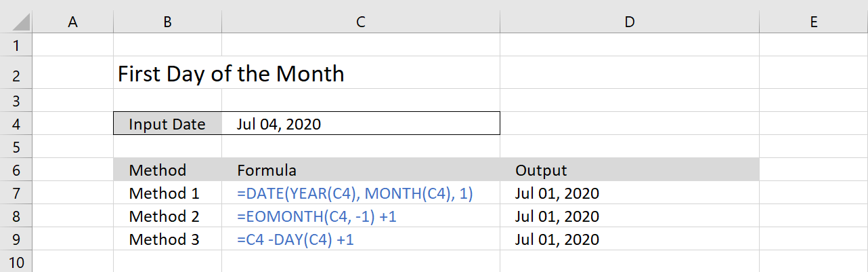The width and height of the screenshot is (868, 272).
Task: Select the EOMONTH formula cell
Action: coord(360,216)
